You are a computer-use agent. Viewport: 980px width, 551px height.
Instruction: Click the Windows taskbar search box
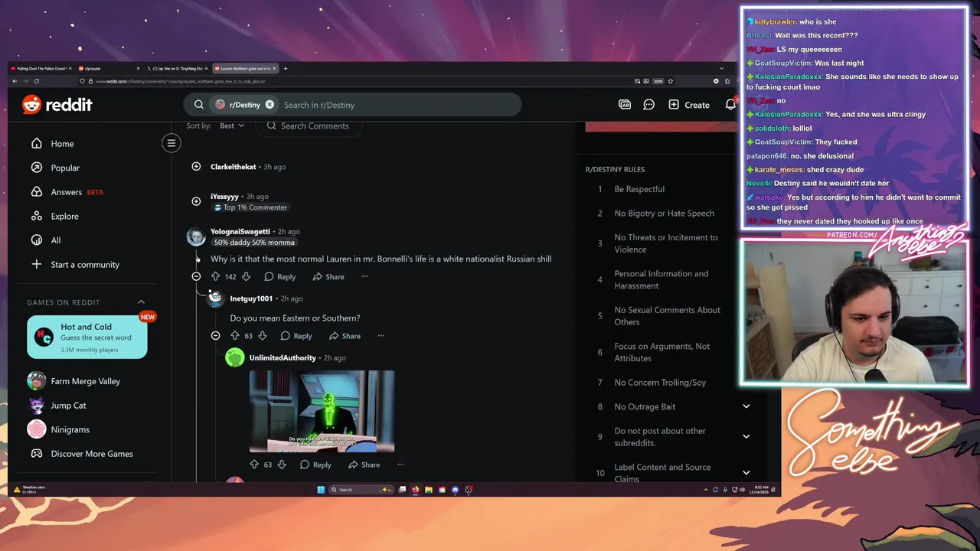(361, 490)
